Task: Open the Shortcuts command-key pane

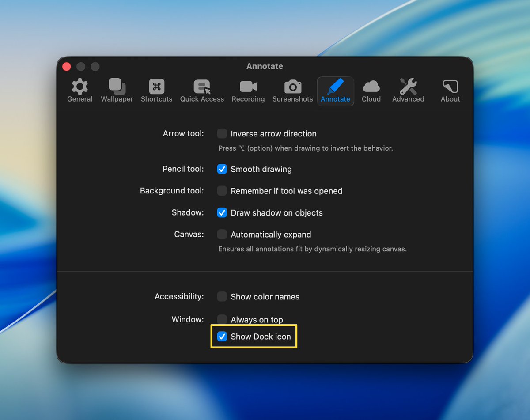Action: 157,91
